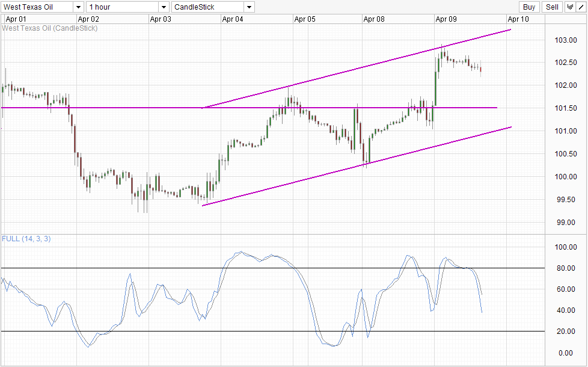Image resolution: width=588 pixels, height=367 pixels.
Task: Click the Apr 03 date label
Action: pos(161,19)
